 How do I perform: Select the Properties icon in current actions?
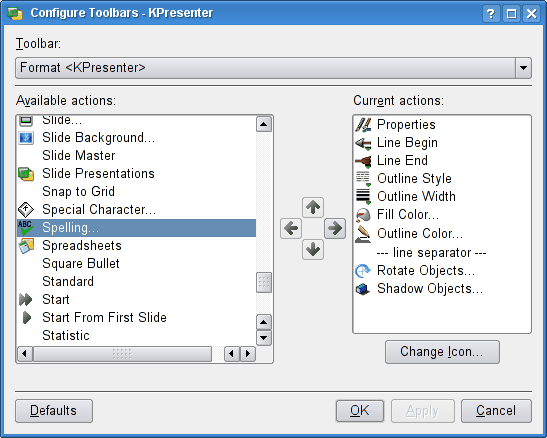click(x=363, y=125)
